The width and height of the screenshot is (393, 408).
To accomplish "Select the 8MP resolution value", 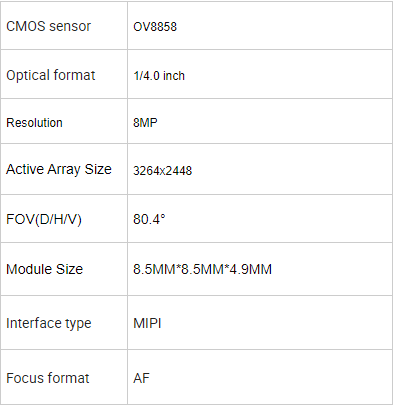I will coord(145,123).
